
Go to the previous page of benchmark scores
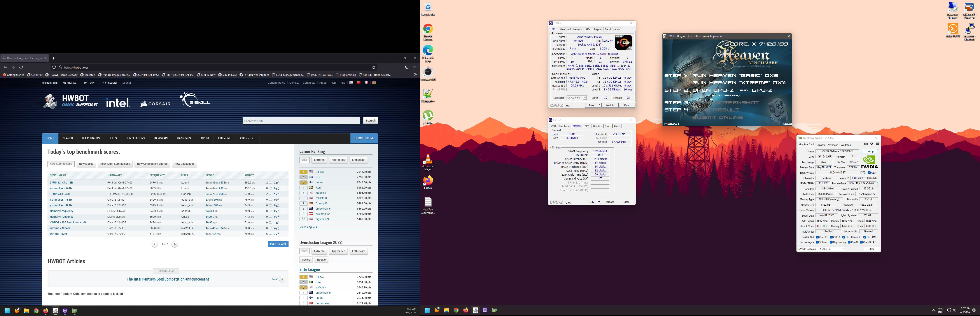pyautogui.click(x=155, y=244)
